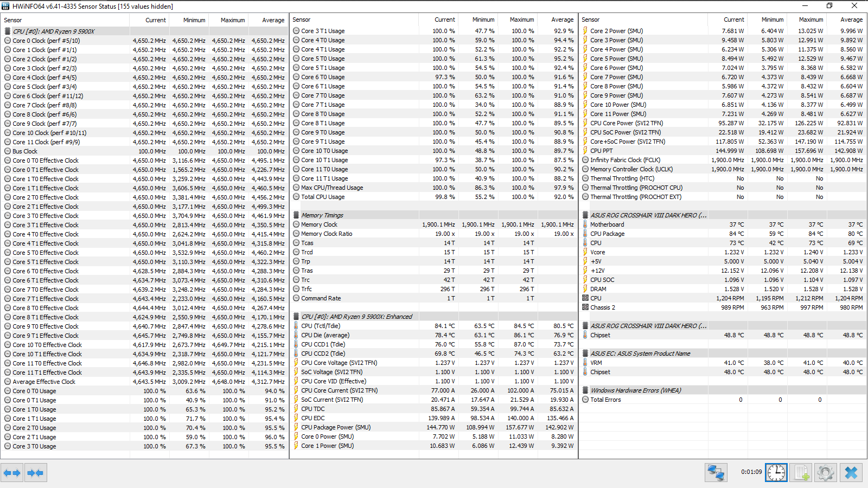The image size is (868, 488).
Task: Select the CPU Core Current (SVI2 TFN) row
Action: pos(433,390)
